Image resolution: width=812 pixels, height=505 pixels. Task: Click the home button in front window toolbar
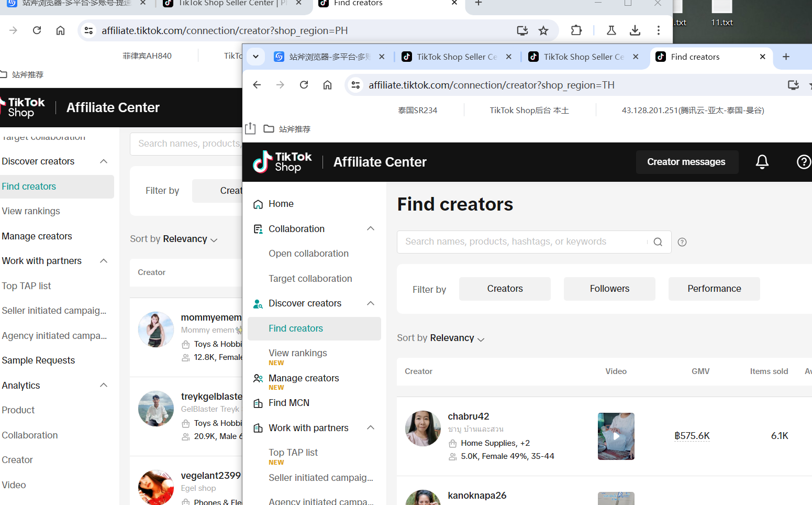pyautogui.click(x=327, y=85)
